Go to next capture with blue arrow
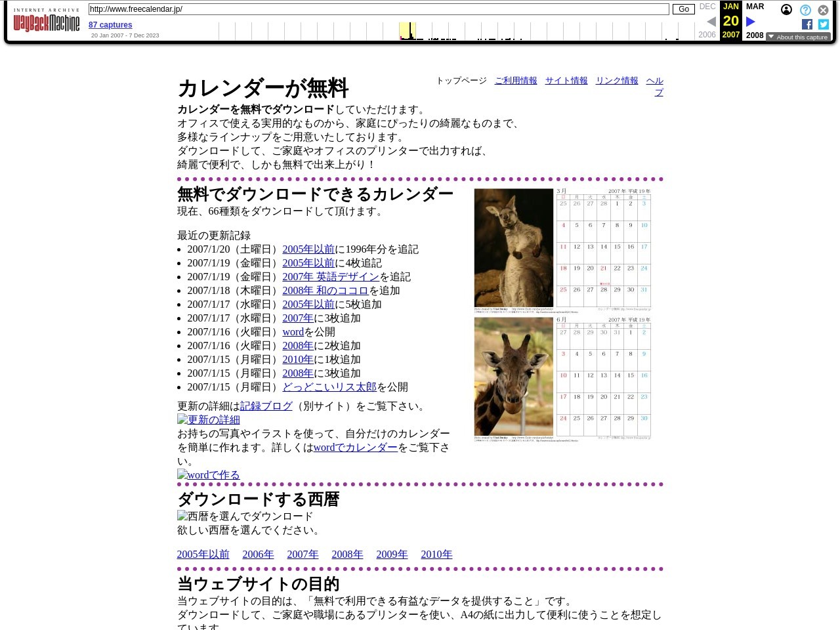The width and height of the screenshot is (840, 630). [751, 21]
